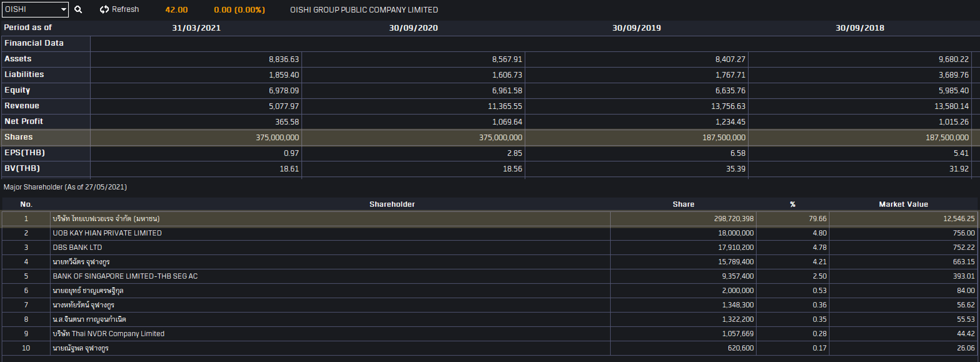
Task: Click the Assets value 8,836.63
Action: 284,59
